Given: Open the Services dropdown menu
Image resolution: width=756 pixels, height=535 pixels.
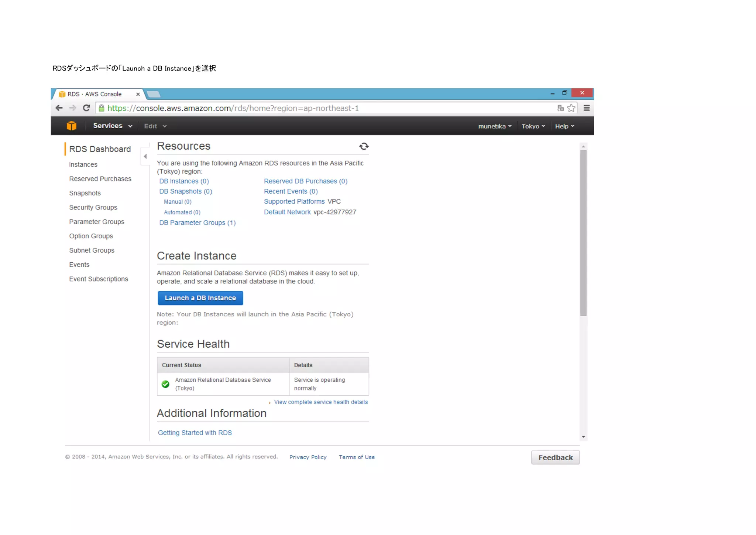Looking at the screenshot, I should [x=113, y=126].
